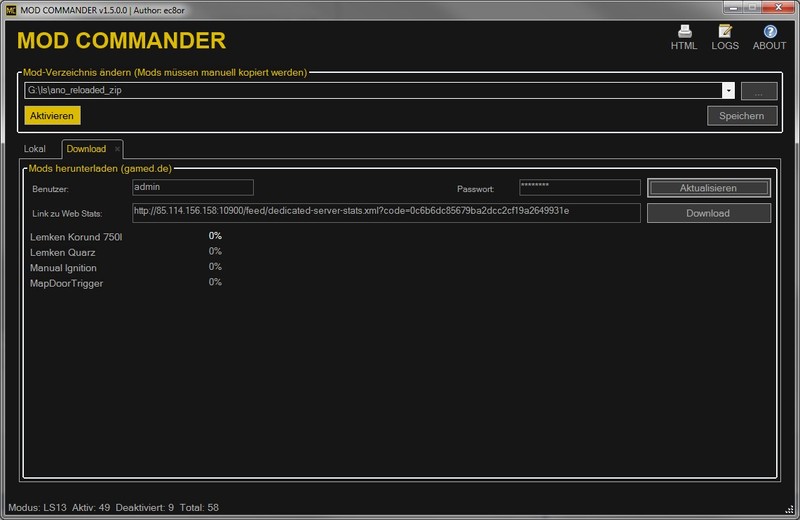The width and height of the screenshot is (800, 520).
Task: Click the Speichern button
Action: point(741,116)
